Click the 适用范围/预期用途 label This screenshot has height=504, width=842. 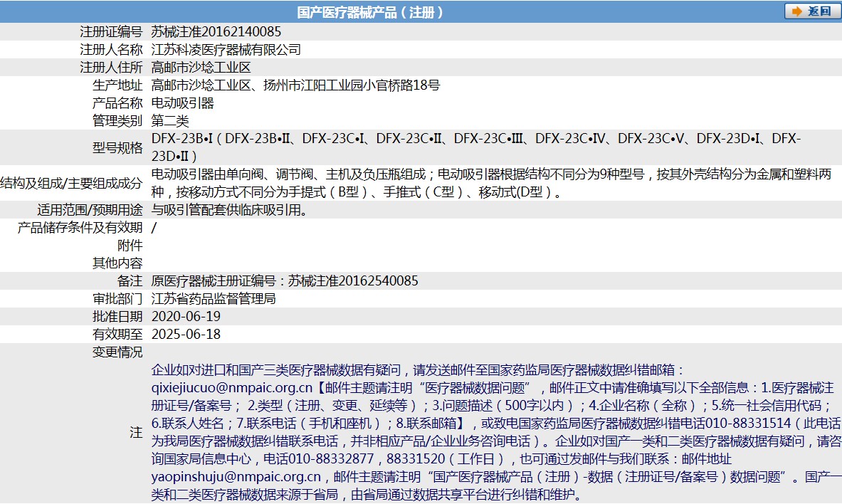pos(90,209)
